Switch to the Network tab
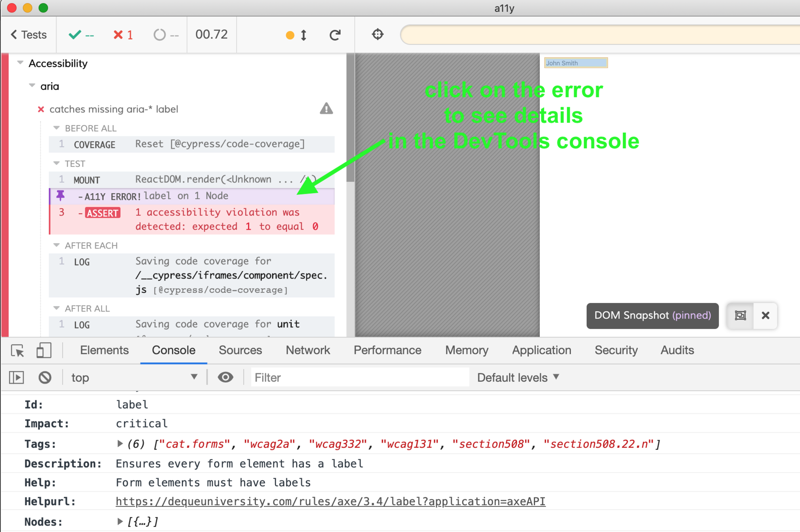Screen dimensions: 800x532 pyautogui.click(x=308, y=350)
